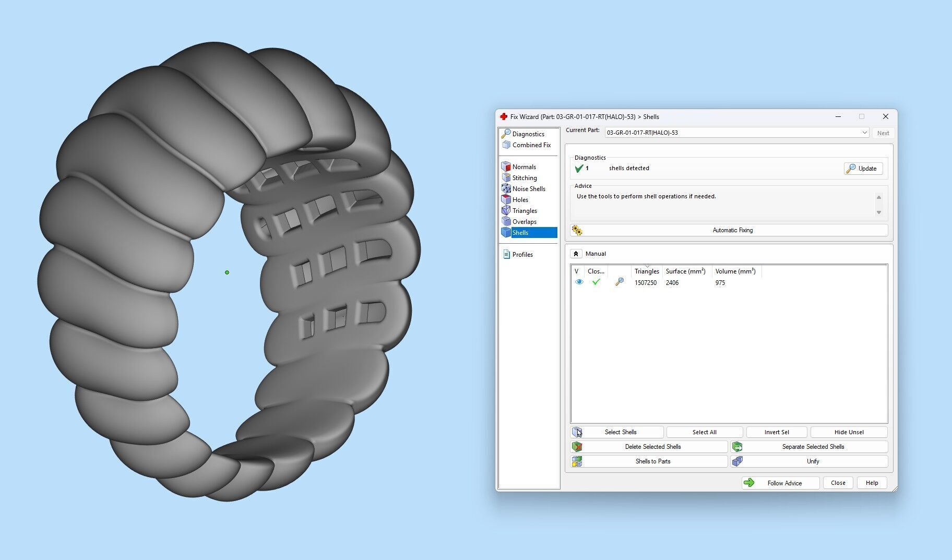The image size is (952, 560).
Task: Sort by the Triangles column header
Action: [x=647, y=271]
